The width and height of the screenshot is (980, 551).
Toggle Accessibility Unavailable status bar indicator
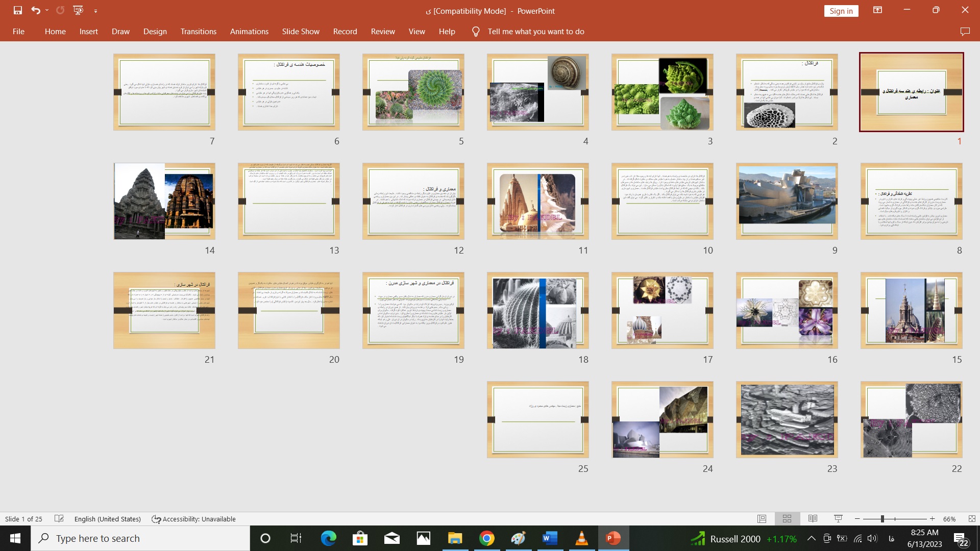(194, 518)
